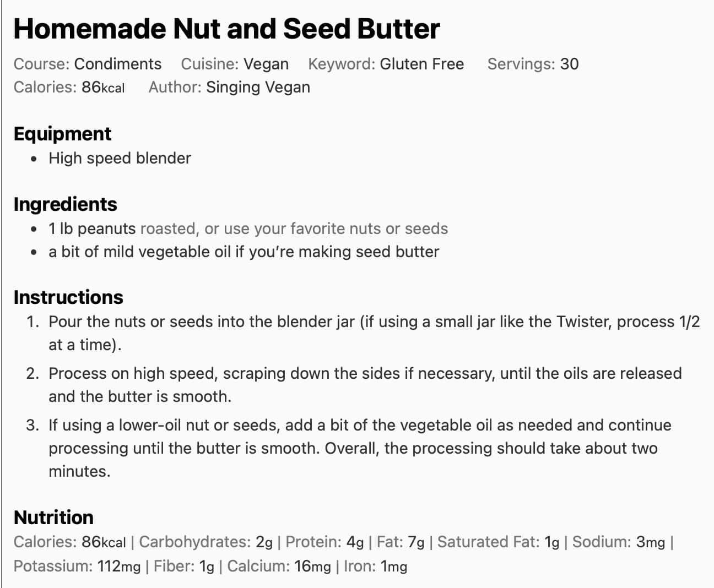The width and height of the screenshot is (714, 588).
Task: Click the servings number 30
Action: pyautogui.click(x=569, y=64)
